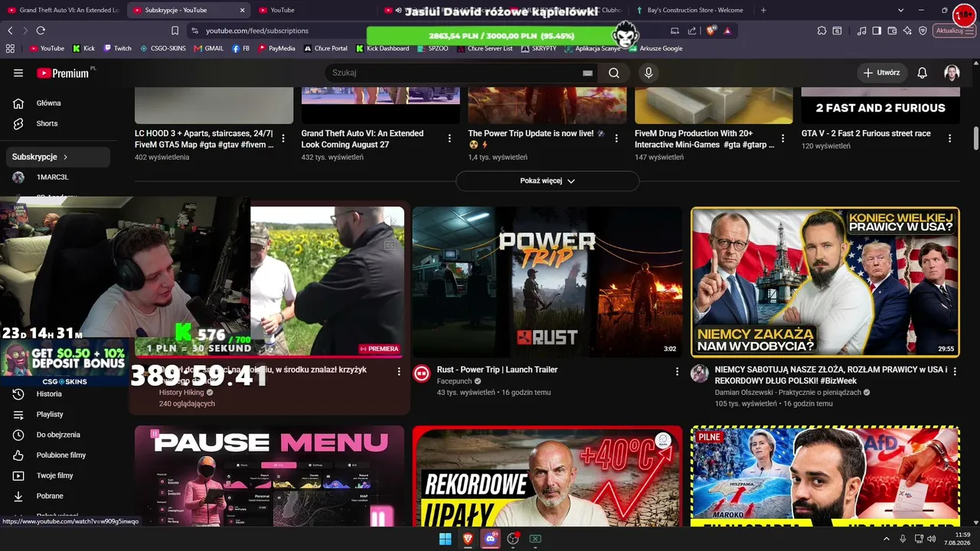Open options for Grand Theft Auto VI video

[x=449, y=139]
